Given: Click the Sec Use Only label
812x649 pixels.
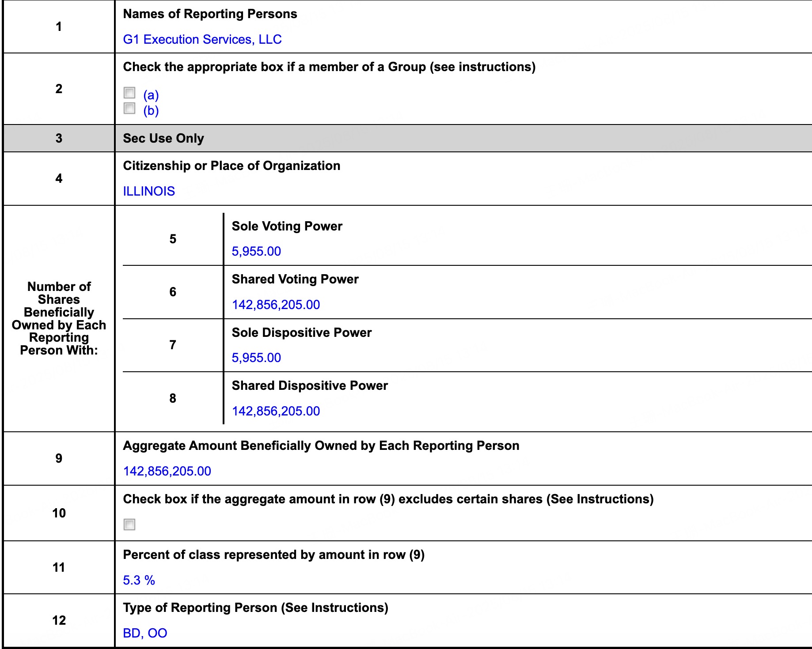Looking at the screenshot, I should tap(163, 139).
